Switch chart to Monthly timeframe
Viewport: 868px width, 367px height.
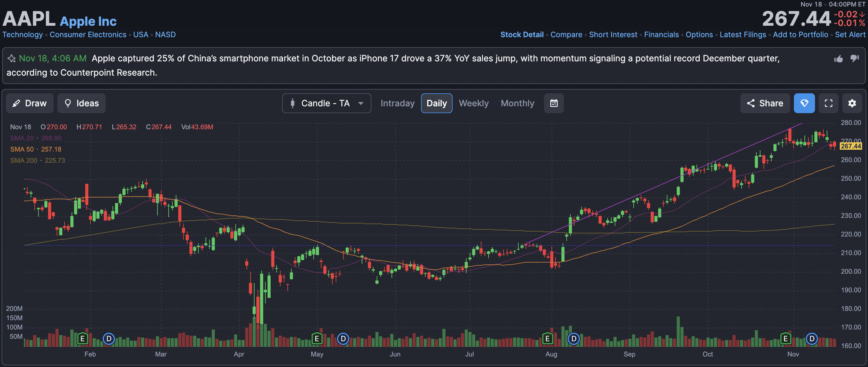point(517,103)
